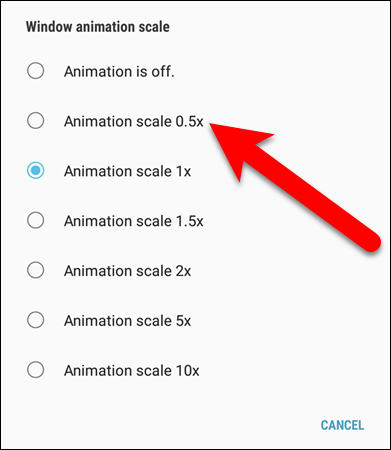Viewport: 391px width, 450px height.
Task: Select the Animation scale 5x radio circle
Action: [x=35, y=320]
